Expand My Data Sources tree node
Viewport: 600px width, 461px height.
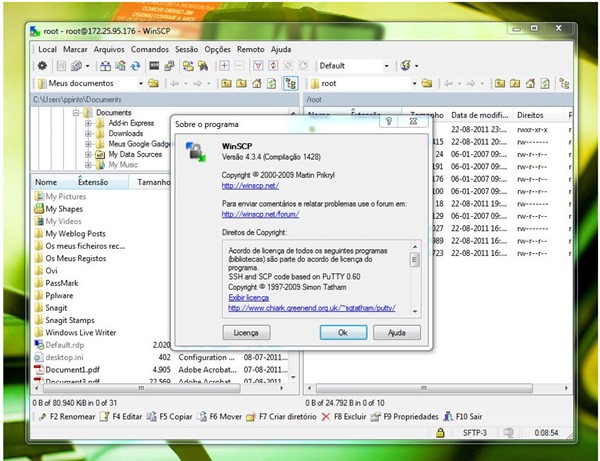88,155
